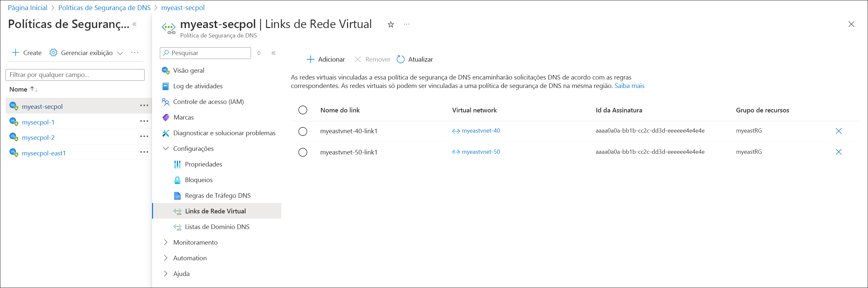Focus the Pesquisar menu search box
The width and height of the screenshot is (868, 288).
[205, 53]
